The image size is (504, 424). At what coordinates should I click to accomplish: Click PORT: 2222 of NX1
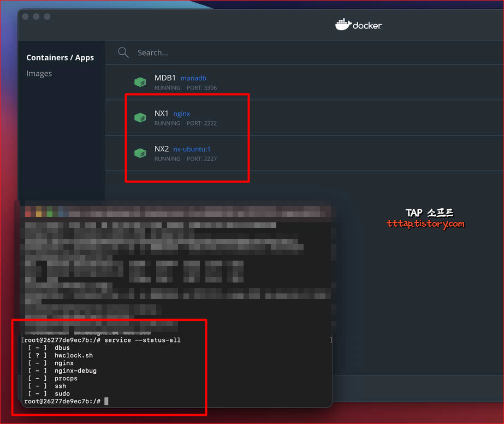201,123
